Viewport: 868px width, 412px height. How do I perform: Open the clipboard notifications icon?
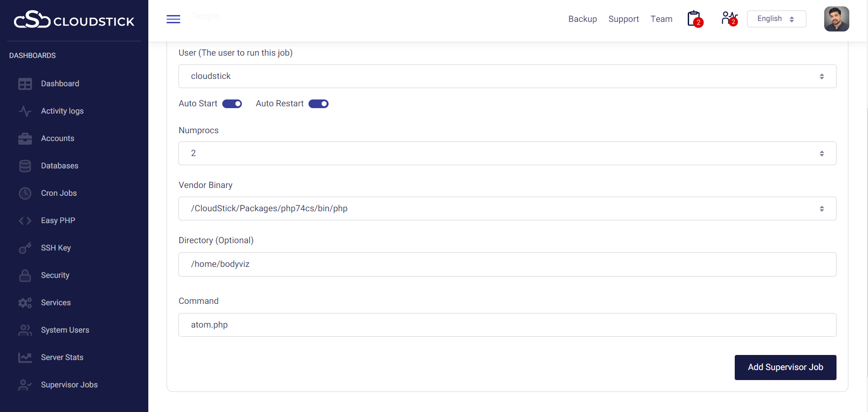click(x=694, y=19)
